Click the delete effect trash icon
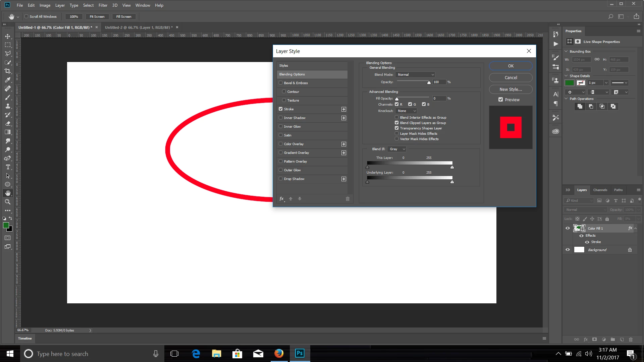644x362 pixels. point(347,199)
